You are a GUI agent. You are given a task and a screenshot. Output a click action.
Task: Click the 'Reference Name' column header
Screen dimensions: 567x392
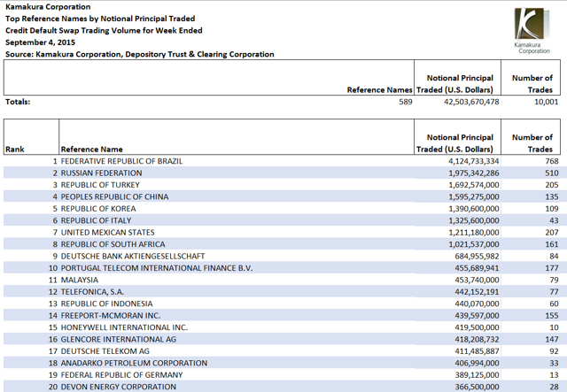pos(91,150)
